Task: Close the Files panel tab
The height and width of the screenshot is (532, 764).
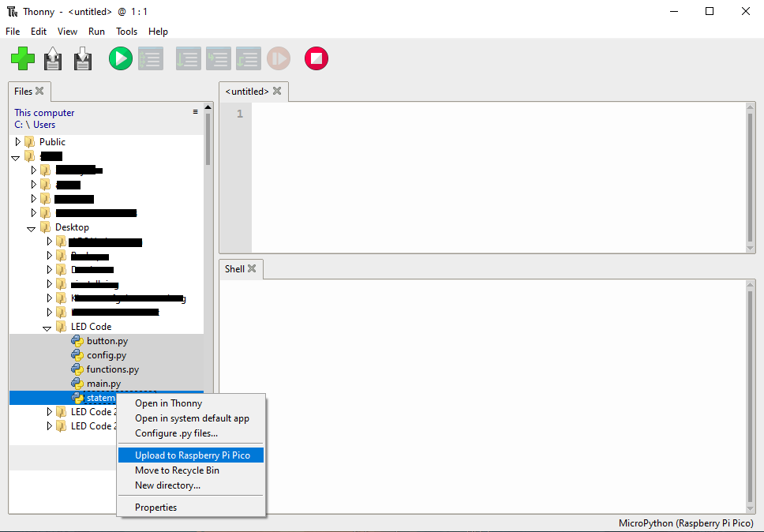Action: 39,91
